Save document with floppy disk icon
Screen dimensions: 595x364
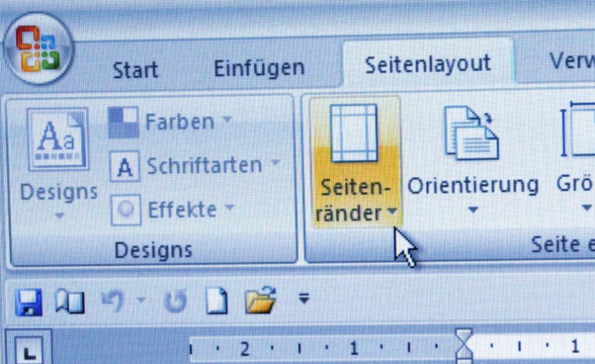[29, 302]
